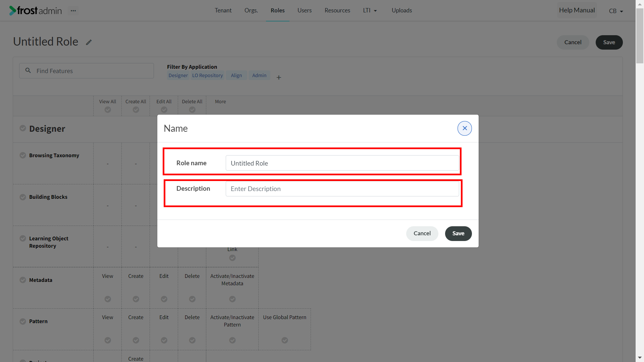Click page Cancel button at top right
The width and height of the screenshot is (644, 362).
click(573, 42)
